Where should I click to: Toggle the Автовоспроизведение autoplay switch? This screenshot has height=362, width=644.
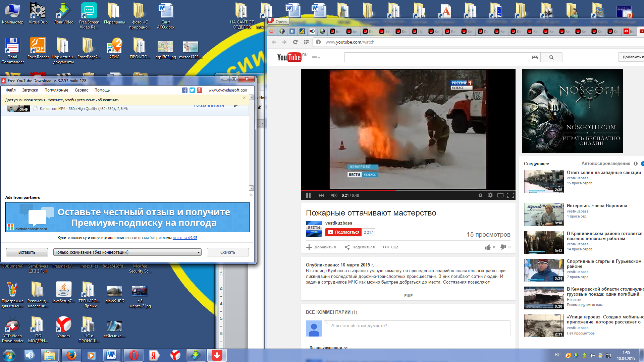[x=642, y=164]
